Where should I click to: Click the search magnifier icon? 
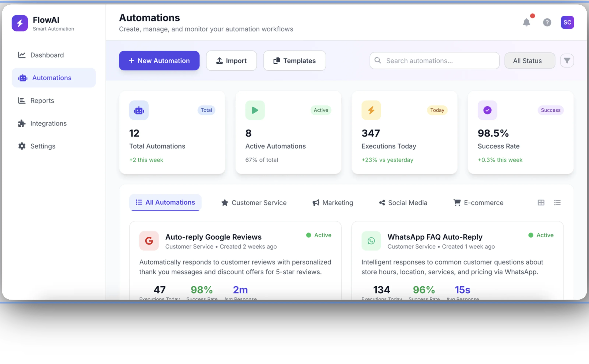coord(378,60)
